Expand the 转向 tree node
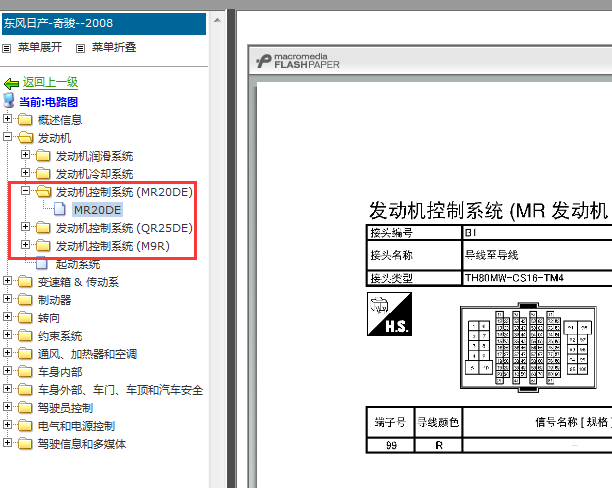The width and height of the screenshot is (612, 488). pyautogui.click(x=7, y=317)
